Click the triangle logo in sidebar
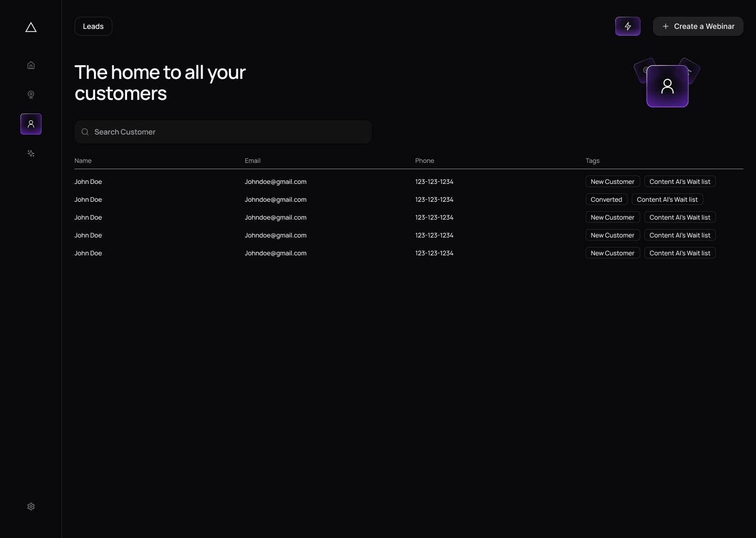 click(31, 27)
